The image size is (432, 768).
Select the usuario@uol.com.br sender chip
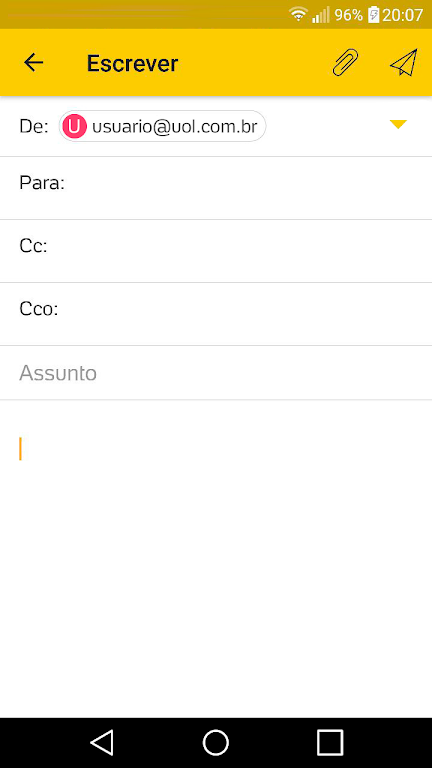pos(162,126)
